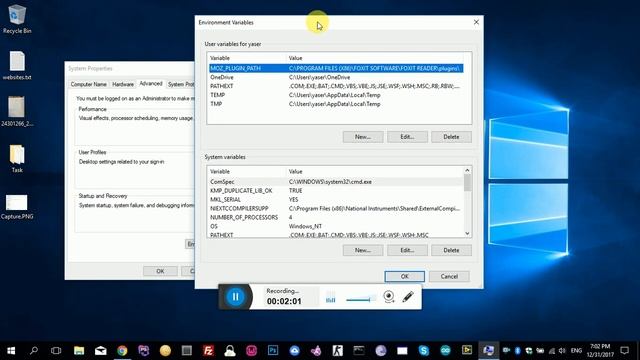Select MKL_SERIAL system variable row
Image resolution: width=640 pixels, height=360 pixels.
click(x=336, y=200)
